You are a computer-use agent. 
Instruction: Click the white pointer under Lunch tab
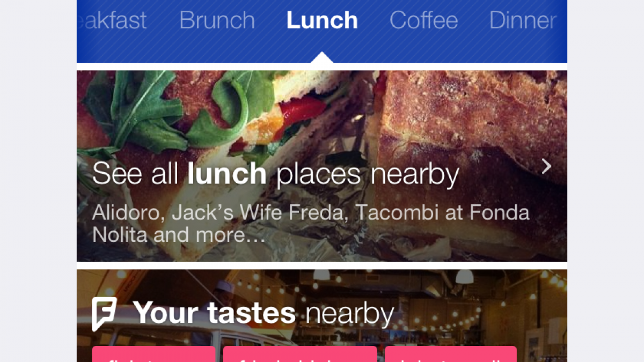pyautogui.click(x=322, y=57)
